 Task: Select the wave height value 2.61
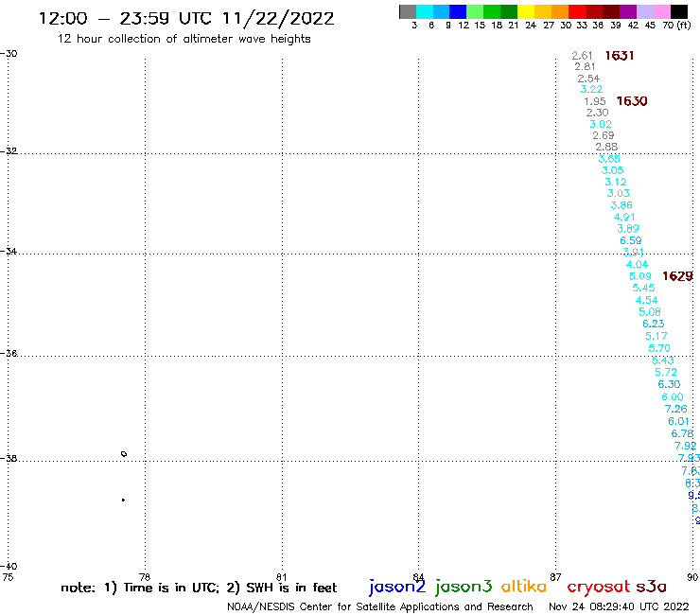tap(582, 56)
